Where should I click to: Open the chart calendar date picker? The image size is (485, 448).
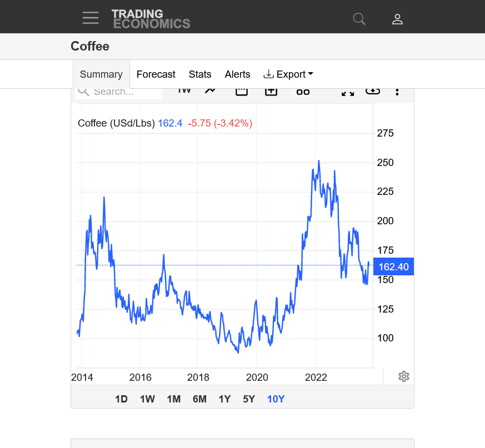(242, 91)
